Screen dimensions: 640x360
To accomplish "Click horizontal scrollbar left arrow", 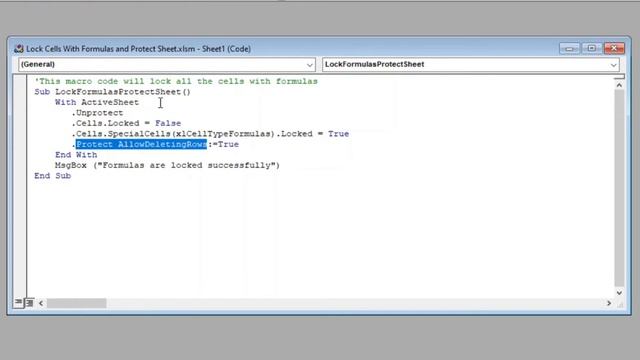I will point(41,303).
